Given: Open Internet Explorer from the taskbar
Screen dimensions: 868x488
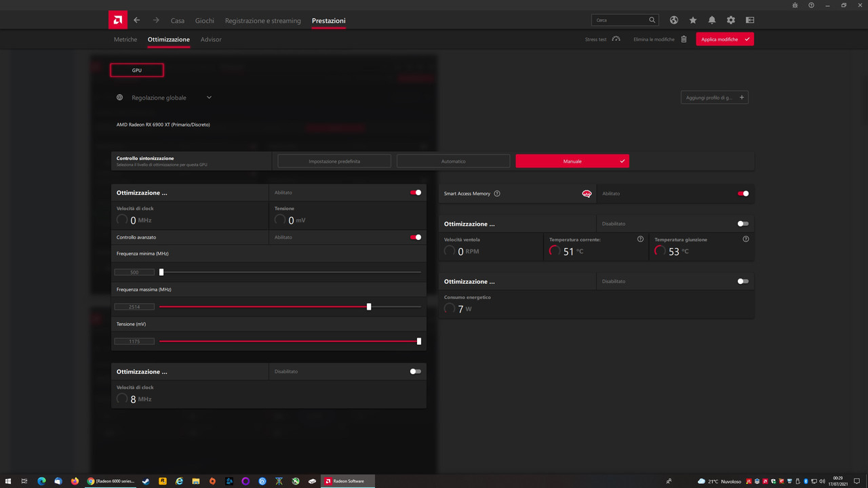Looking at the screenshot, I should point(180,481).
